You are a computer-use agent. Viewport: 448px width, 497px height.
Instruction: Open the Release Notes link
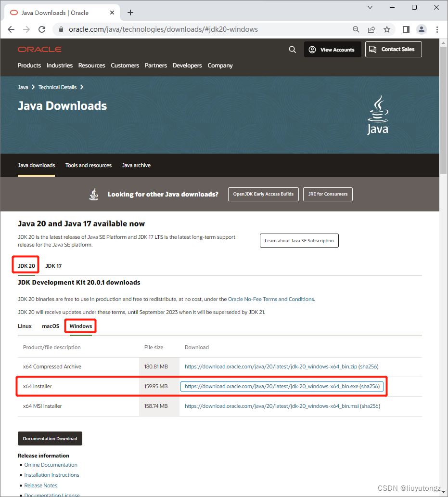pyautogui.click(x=41, y=485)
